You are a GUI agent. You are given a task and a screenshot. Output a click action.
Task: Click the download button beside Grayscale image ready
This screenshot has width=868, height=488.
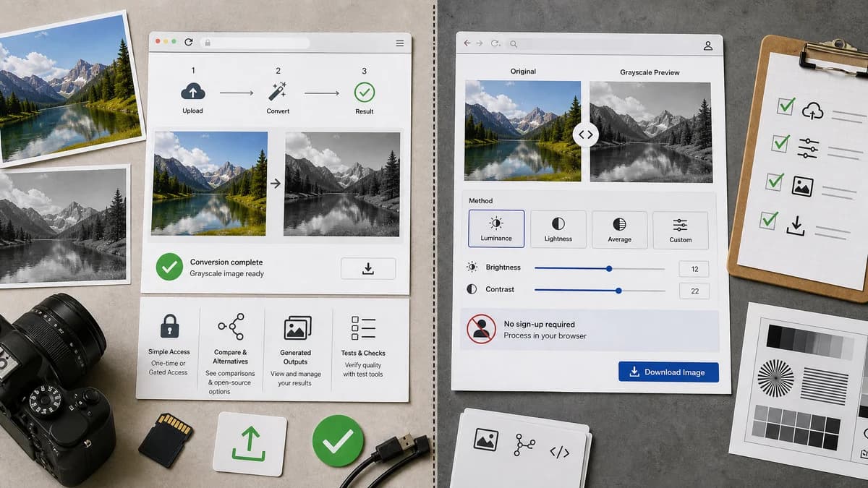[x=367, y=269]
